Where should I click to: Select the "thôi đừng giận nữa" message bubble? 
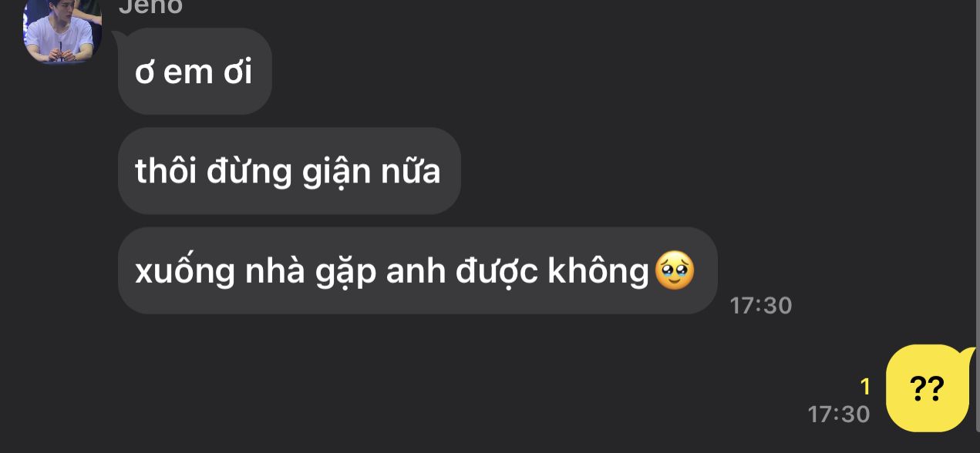tap(289, 171)
